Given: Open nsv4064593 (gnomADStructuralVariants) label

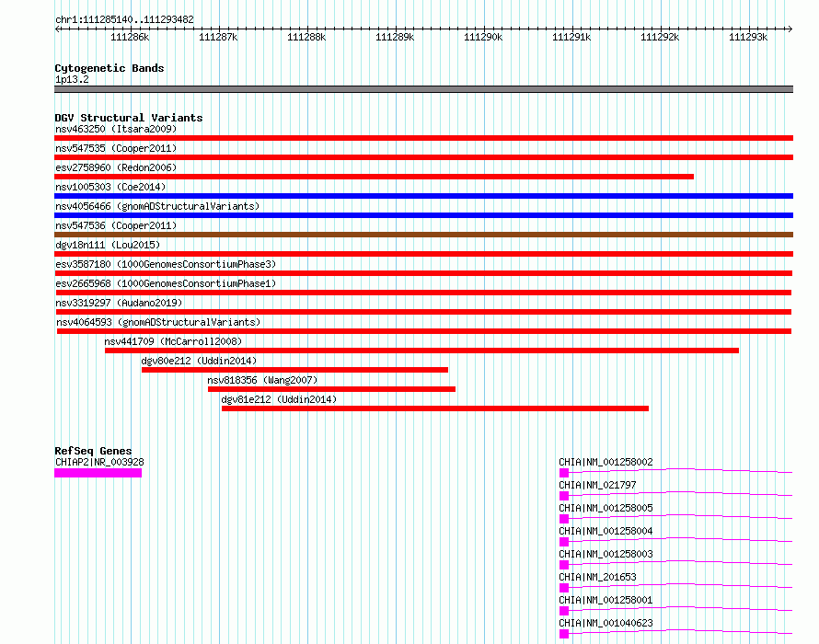Looking at the screenshot, I should 158,322.
